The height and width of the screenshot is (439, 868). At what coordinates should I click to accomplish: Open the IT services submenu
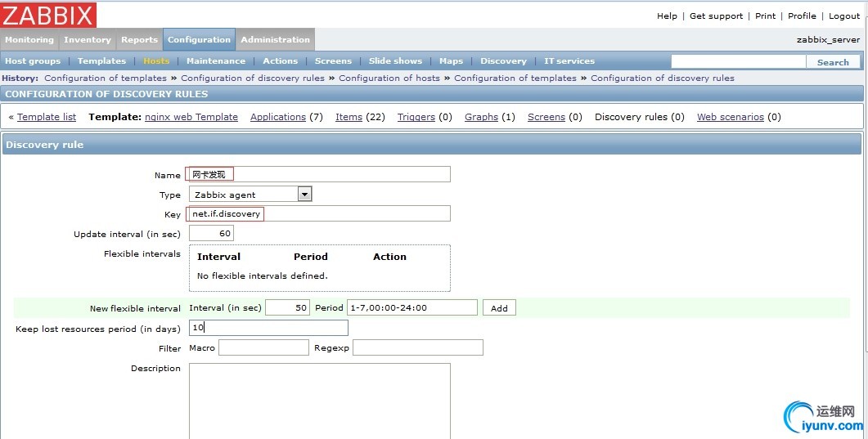pyautogui.click(x=569, y=60)
